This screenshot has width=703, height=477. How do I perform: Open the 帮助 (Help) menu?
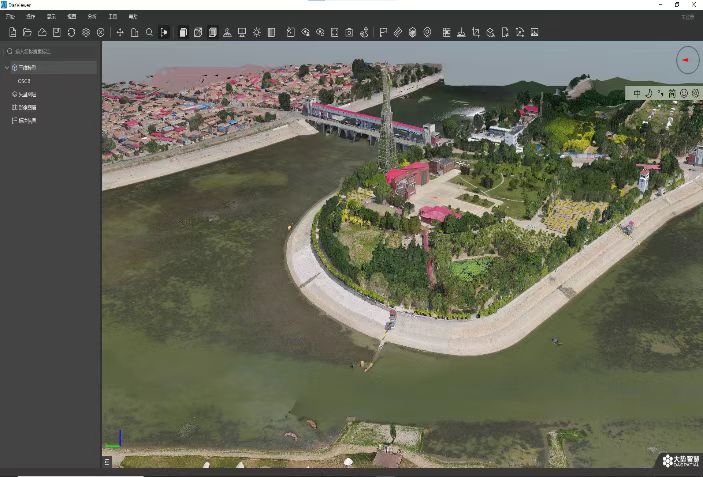click(133, 17)
